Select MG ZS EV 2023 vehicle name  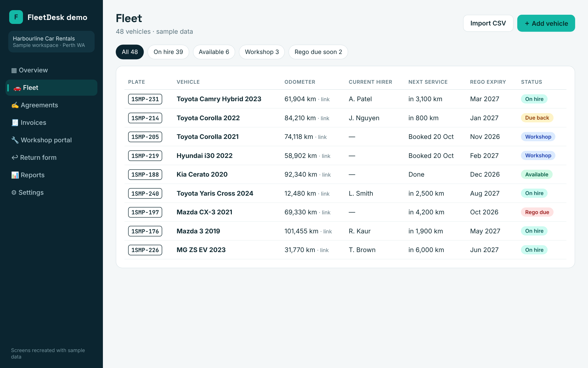pyautogui.click(x=201, y=250)
